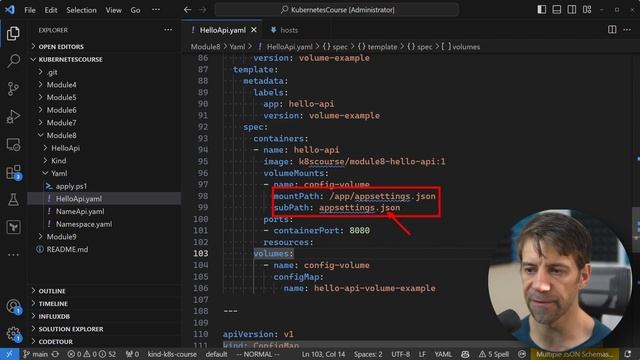Open the Explorer view in activity bar
Image resolution: width=640 pixels, height=360 pixels.
point(13,33)
